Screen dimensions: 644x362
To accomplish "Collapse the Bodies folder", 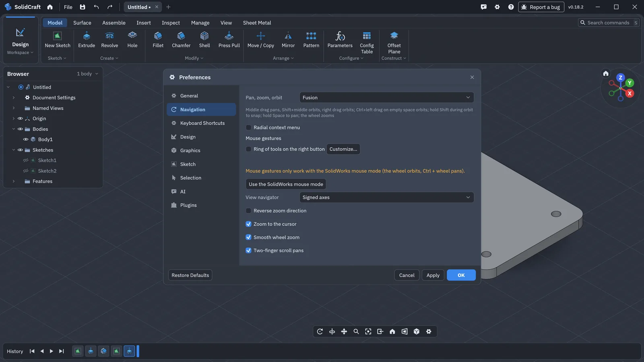I will pos(14,129).
